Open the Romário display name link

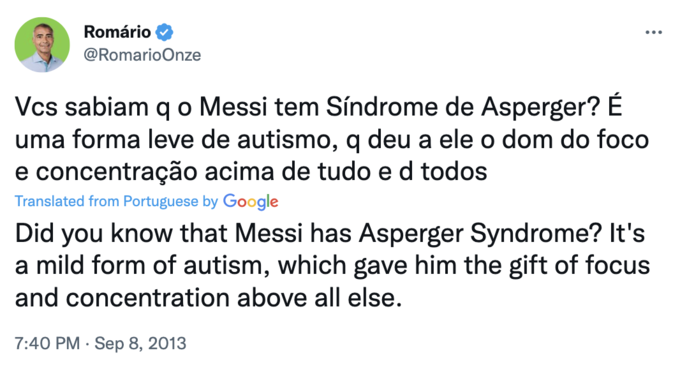tap(117, 32)
